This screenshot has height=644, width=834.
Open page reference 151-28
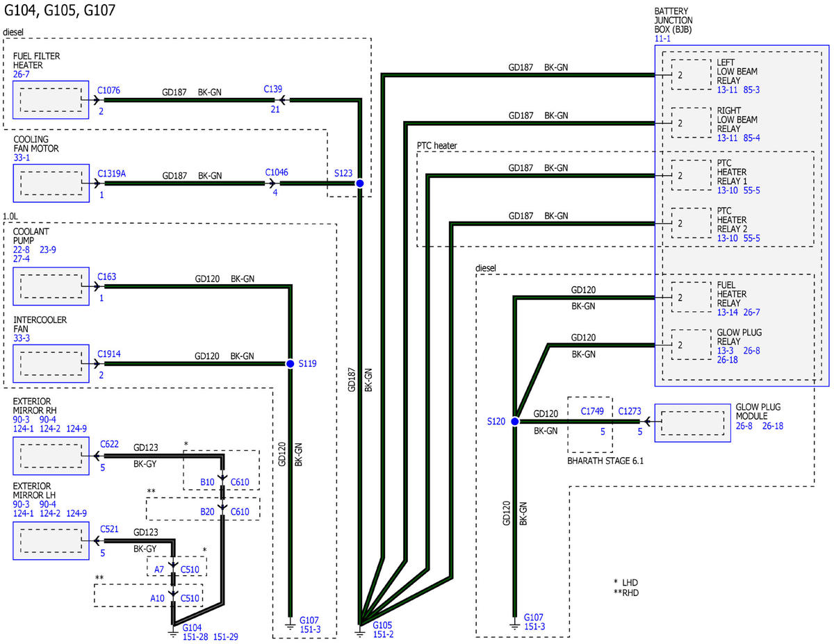[x=195, y=637]
